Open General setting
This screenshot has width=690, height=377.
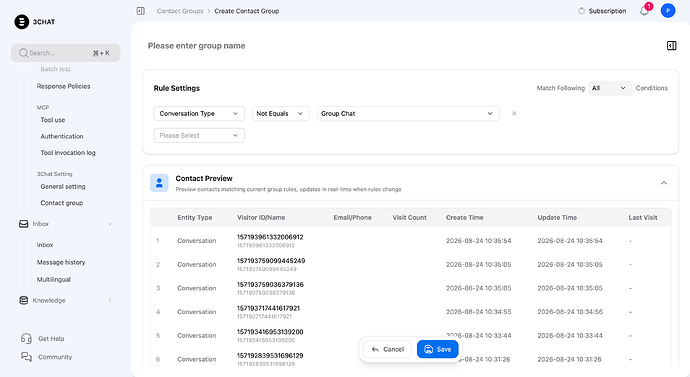(63, 187)
